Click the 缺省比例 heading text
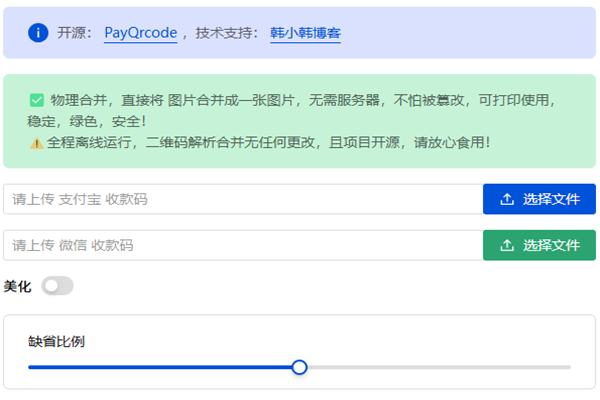 56,341
